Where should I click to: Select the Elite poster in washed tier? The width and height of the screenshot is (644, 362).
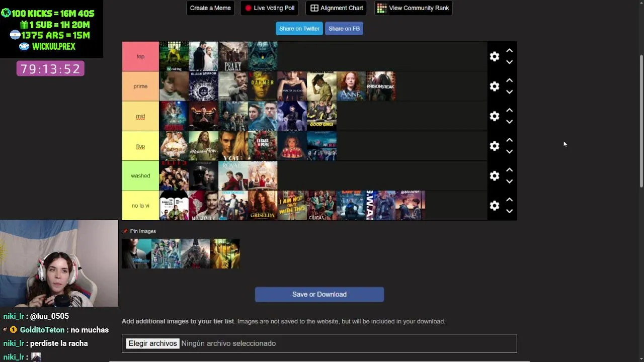[x=174, y=176]
